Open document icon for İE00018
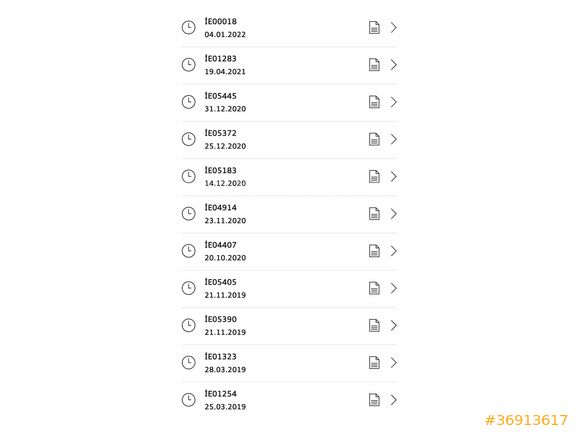Viewport: 580px width, 435px height. click(374, 27)
